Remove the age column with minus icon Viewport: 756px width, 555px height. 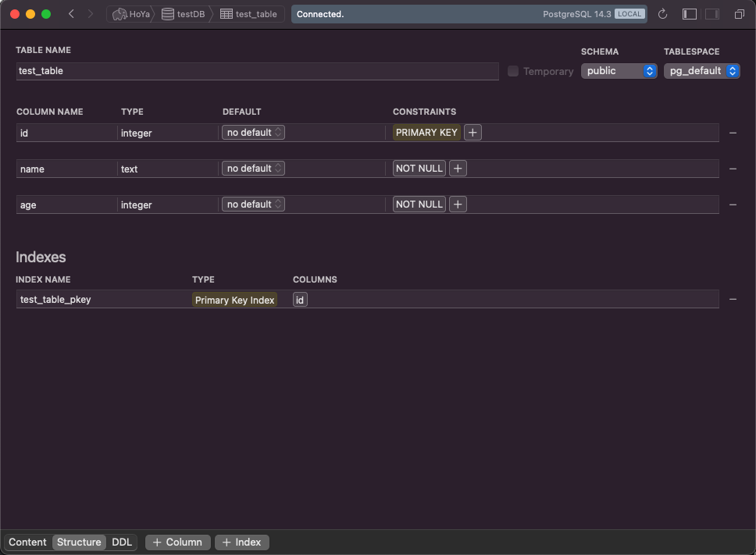coord(733,205)
